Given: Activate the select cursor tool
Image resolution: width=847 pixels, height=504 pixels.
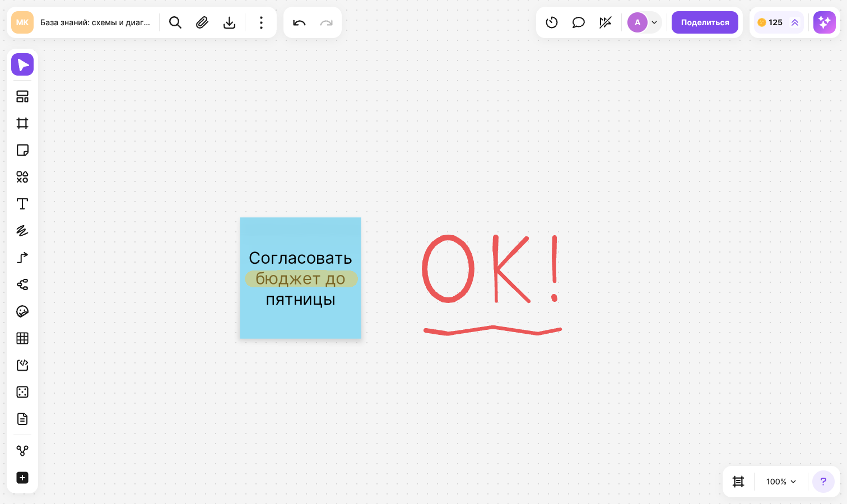Looking at the screenshot, I should point(22,65).
